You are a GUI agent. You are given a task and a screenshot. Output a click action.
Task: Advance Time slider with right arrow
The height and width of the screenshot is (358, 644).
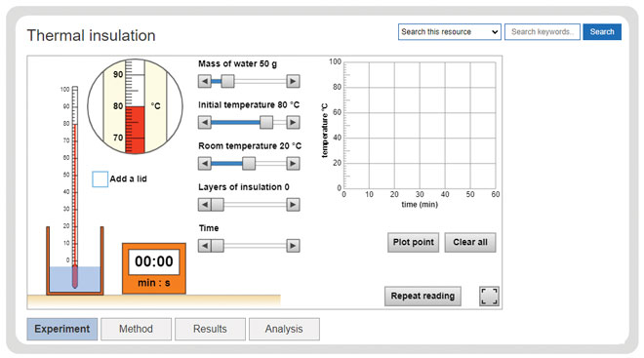293,246
